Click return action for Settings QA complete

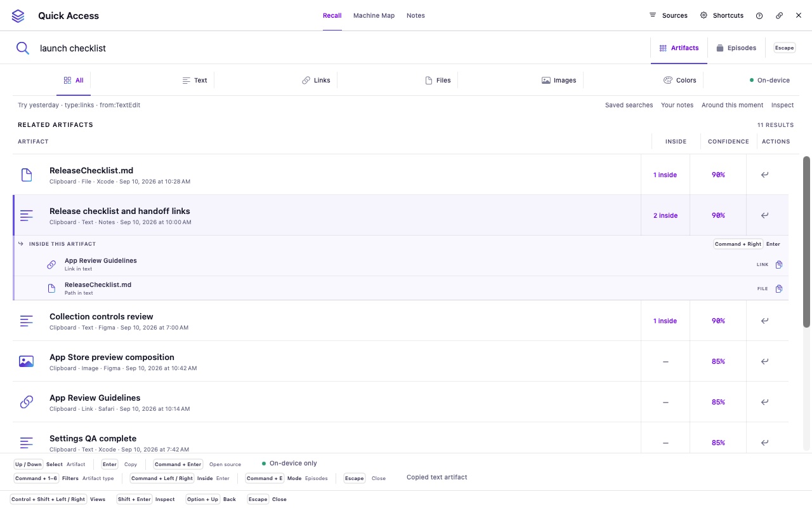click(764, 443)
